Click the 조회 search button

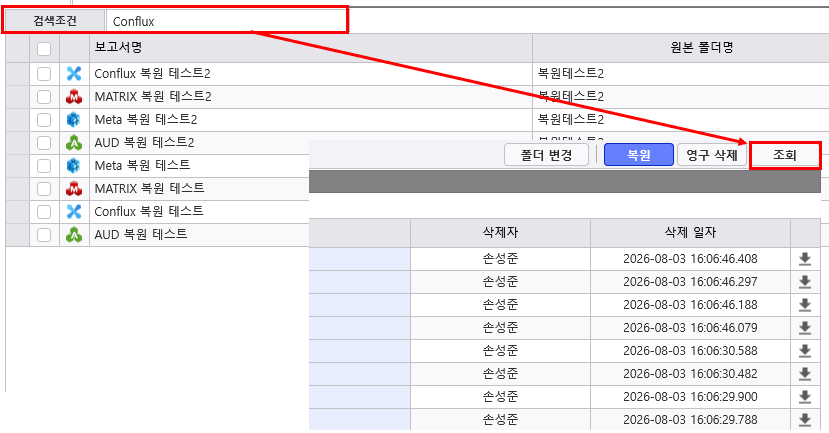coord(785,155)
